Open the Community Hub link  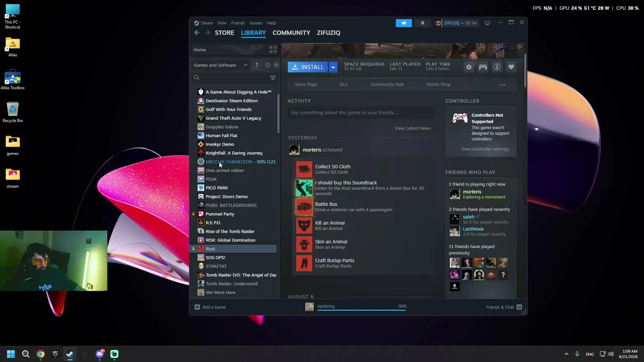pos(387,84)
